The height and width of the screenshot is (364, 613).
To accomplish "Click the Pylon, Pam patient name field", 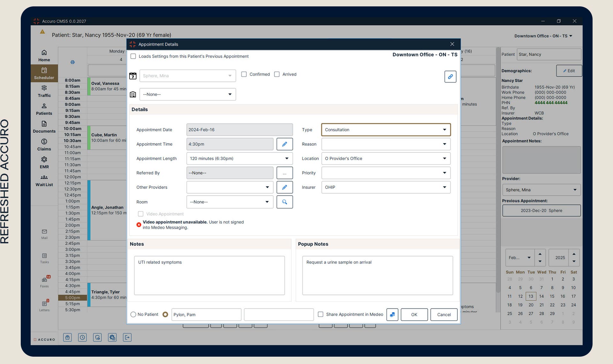I will tap(206, 315).
